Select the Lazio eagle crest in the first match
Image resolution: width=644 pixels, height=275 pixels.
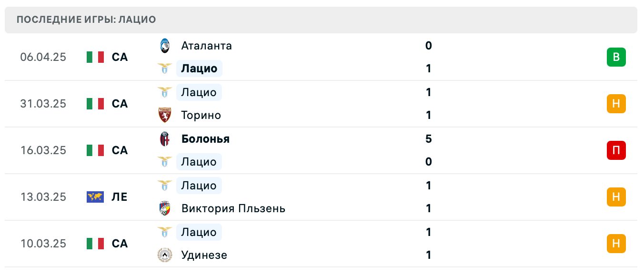pyautogui.click(x=164, y=69)
